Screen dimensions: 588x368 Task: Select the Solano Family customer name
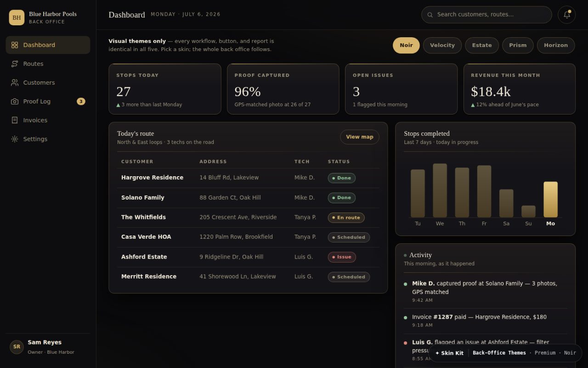point(143,198)
